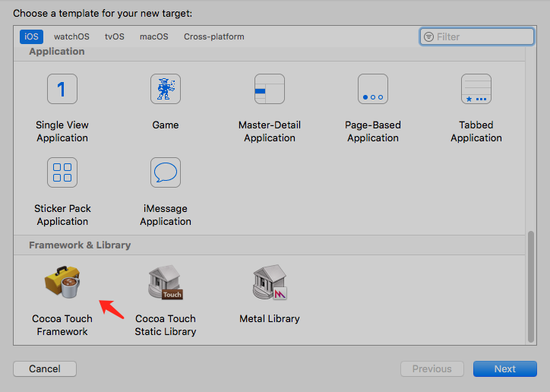Screen dimensions: 550x392
Task: Click the 'Sticker Pack Application' label
Action: [x=62, y=215]
